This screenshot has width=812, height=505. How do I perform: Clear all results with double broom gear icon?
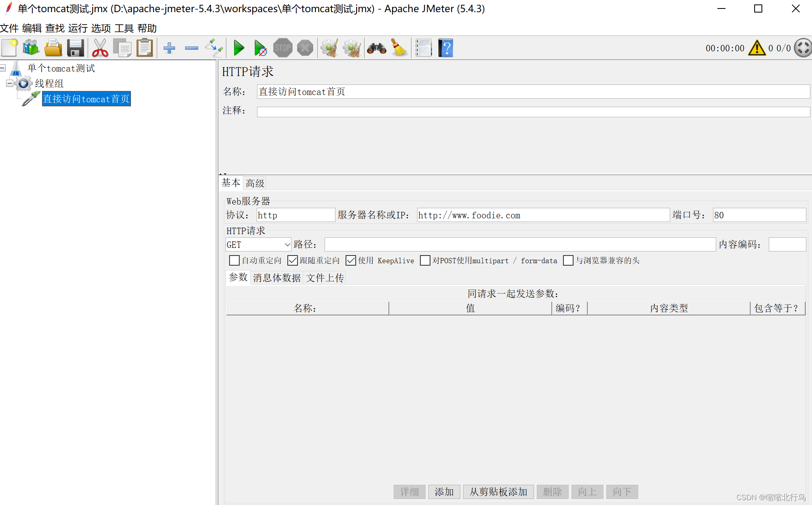click(352, 48)
